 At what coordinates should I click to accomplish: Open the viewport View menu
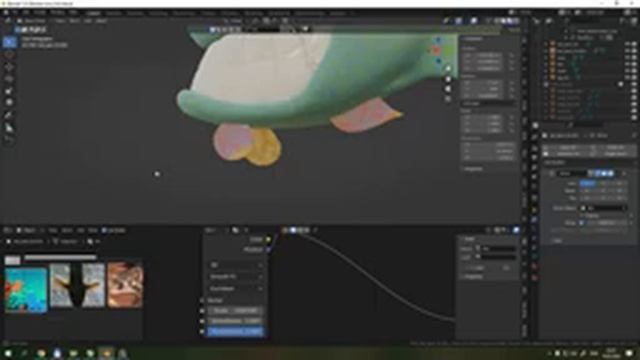click(60, 20)
